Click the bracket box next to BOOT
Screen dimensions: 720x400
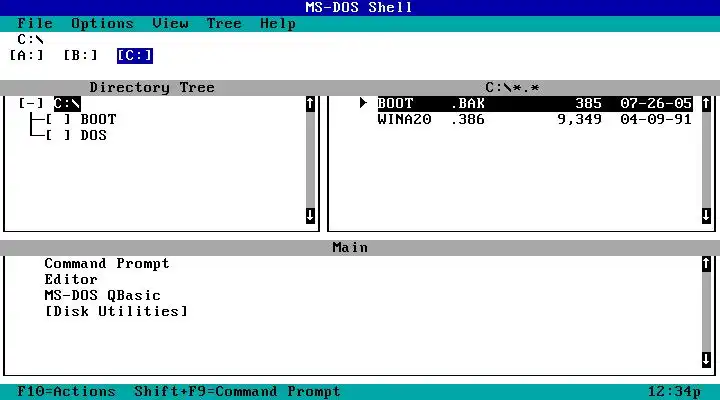coord(58,119)
